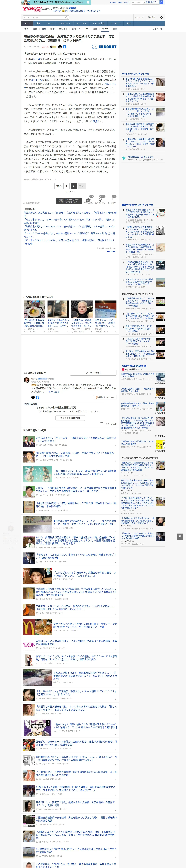Click the web search magnifier button at top
Viewport: 186px width, 868px height.
tap(161, 2)
